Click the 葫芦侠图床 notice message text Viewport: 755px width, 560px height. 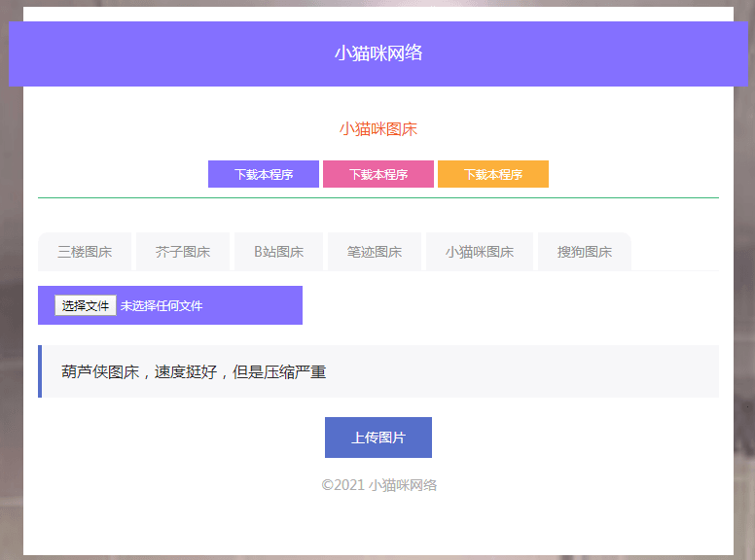coord(194,371)
